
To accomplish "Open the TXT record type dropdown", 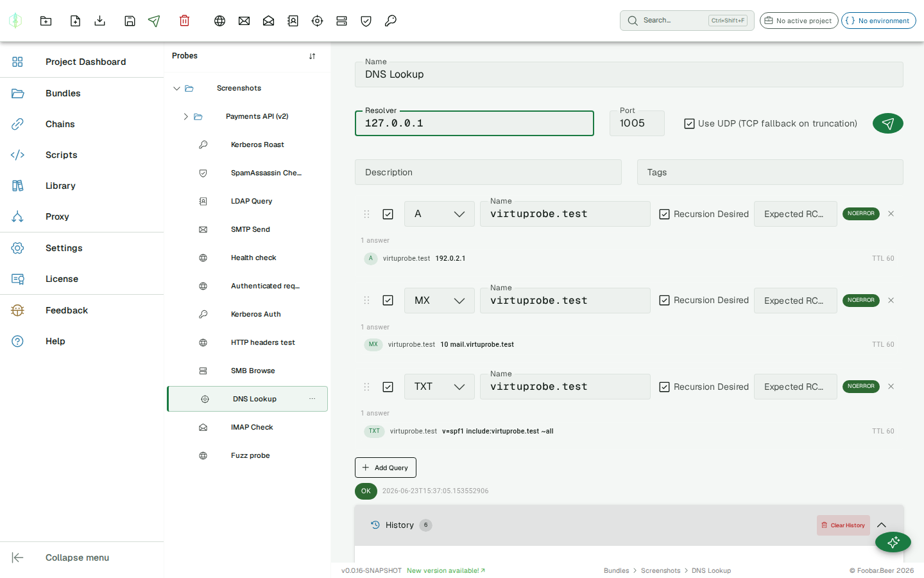I will tap(440, 387).
